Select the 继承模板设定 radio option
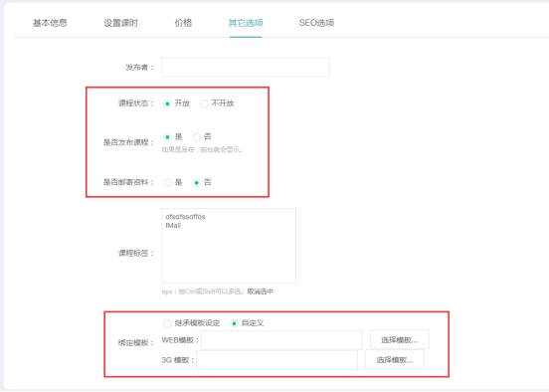This screenshot has height=392, width=549. [x=167, y=323]
